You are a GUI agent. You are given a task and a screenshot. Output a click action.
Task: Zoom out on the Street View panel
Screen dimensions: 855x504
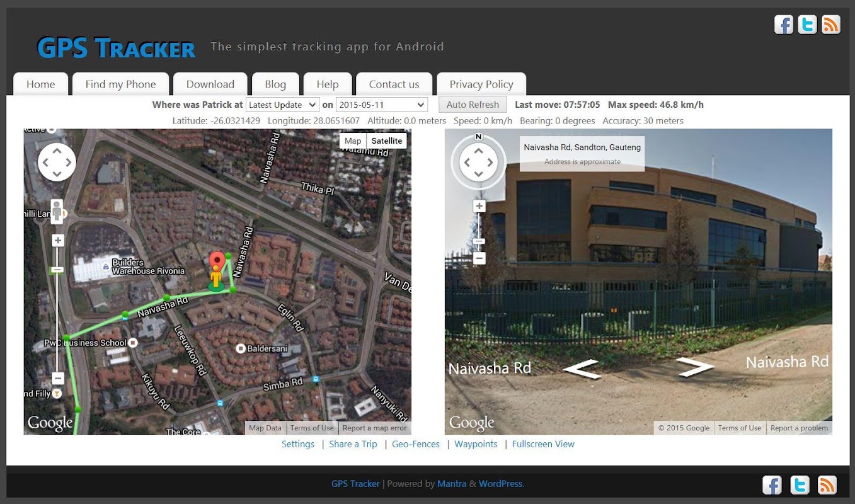click(479, 258)
